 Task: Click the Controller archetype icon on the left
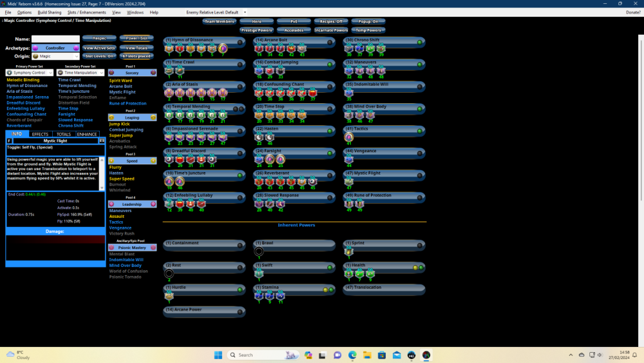pos(35,48)
